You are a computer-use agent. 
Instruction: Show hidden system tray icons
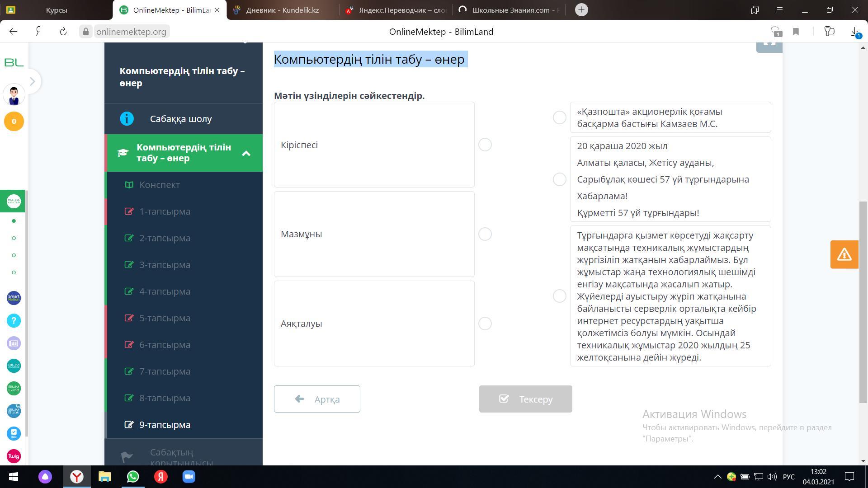(717, 477)
